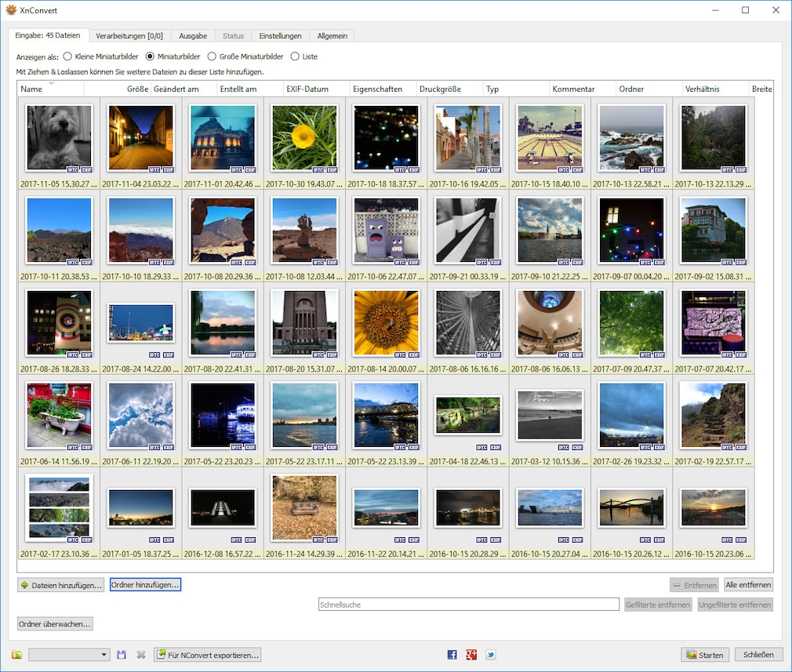
Task: Click file name 2017-07-09 20.47.37
Action: coord(632,369)
